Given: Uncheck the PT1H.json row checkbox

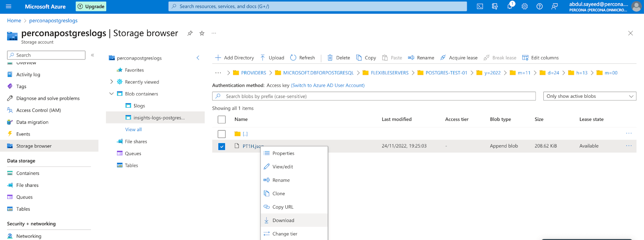Looking at the screenshot, I should [x=222, y=146].
